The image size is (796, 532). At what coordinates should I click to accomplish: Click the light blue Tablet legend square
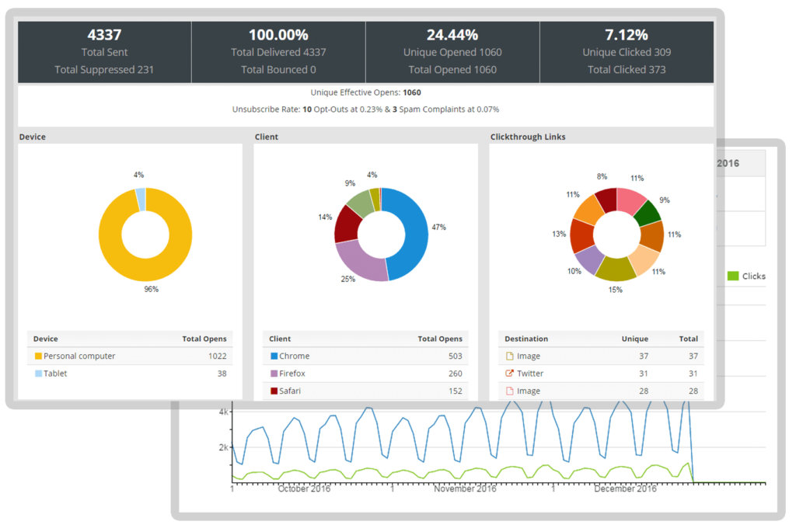click(x=37, y=374)
